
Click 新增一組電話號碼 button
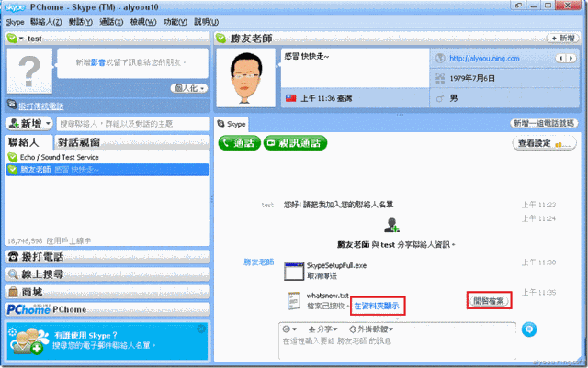pos(544,123)
